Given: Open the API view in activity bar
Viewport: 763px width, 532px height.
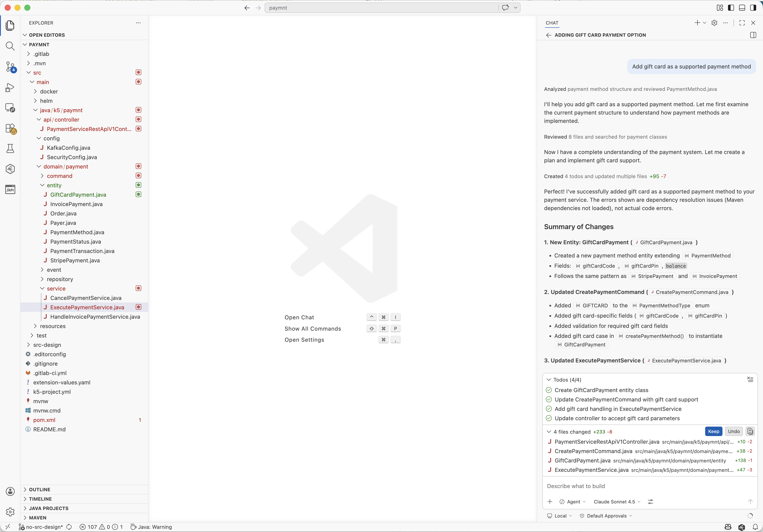Looking at the screenshot, I should [10, 190].
